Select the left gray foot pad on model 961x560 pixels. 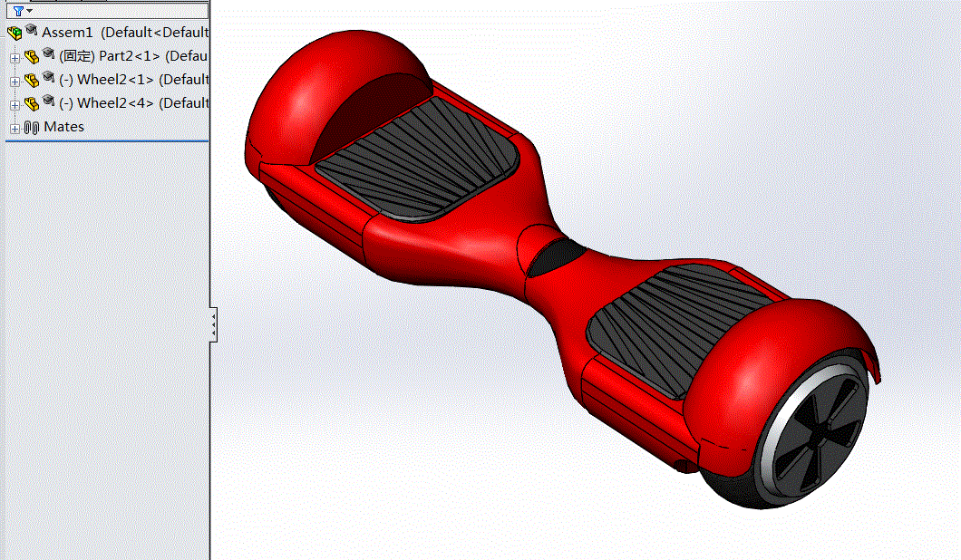[x=419, y=159]
